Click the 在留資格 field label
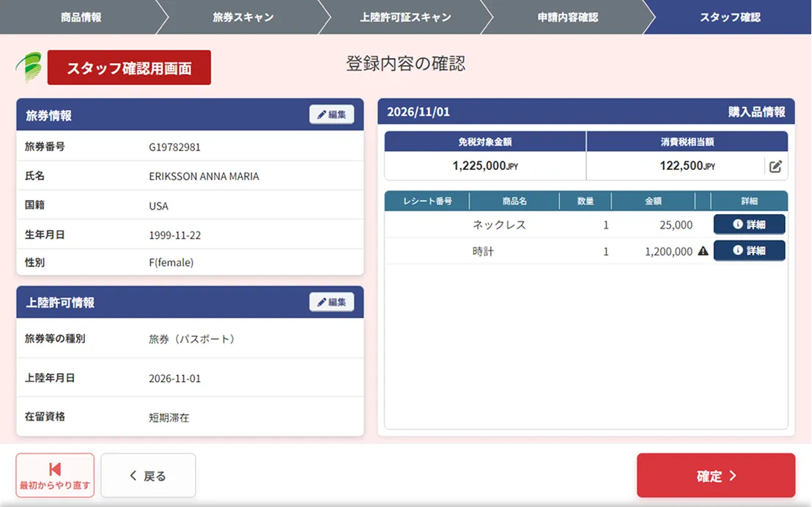The image size is (812, 507). tap(45, 416)
